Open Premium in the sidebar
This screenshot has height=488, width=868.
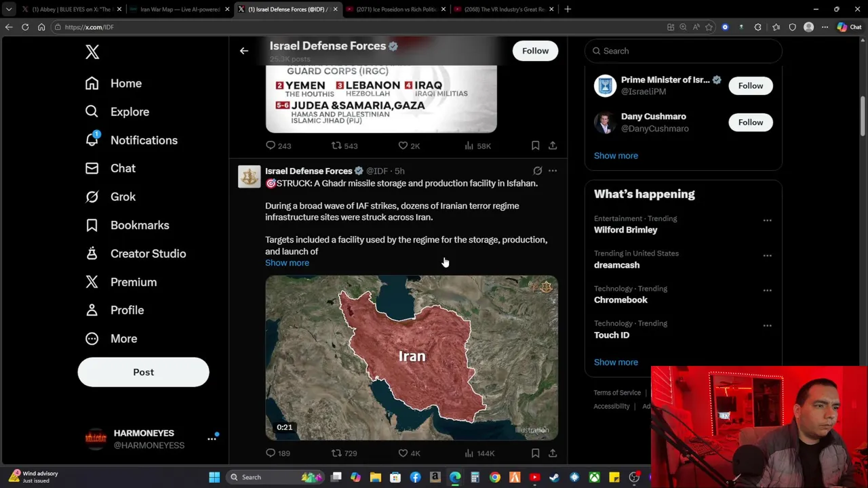pyautogui.click(x=121, y=282)
